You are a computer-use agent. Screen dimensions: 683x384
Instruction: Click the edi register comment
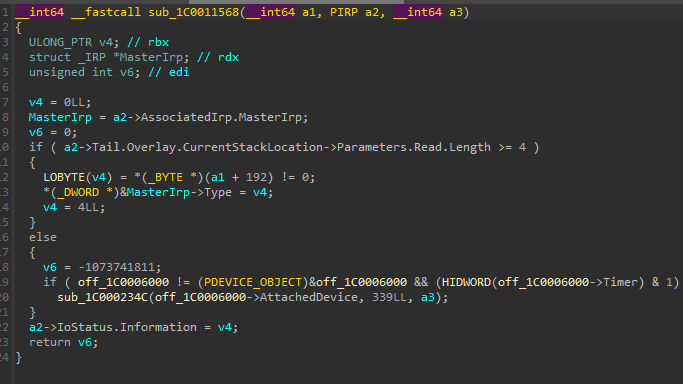click(169, 72)
